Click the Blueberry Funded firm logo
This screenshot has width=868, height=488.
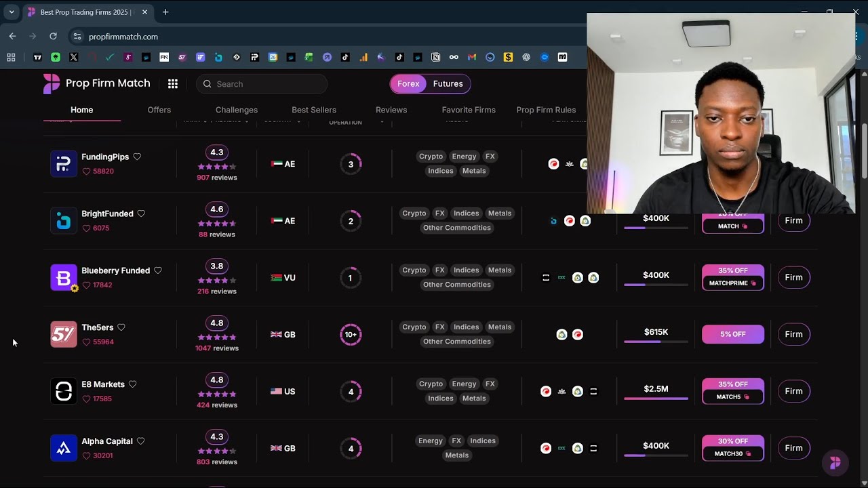64,277
